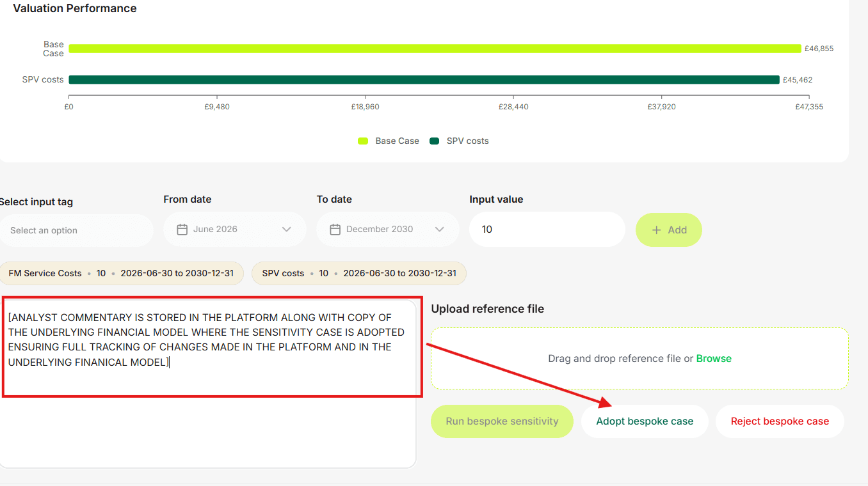Viewport: 868px width, 486px height.
Task: Select the FM Service Costs chip
Action: point(121,273)
